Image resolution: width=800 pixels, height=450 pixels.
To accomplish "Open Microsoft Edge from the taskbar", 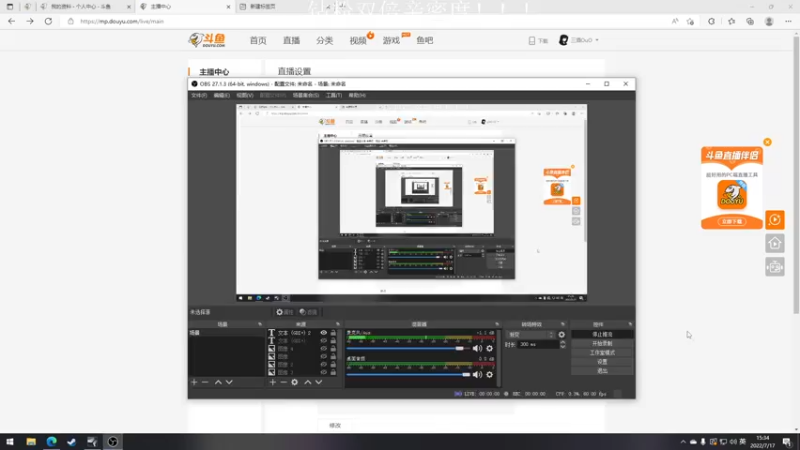I will [52, 441].
